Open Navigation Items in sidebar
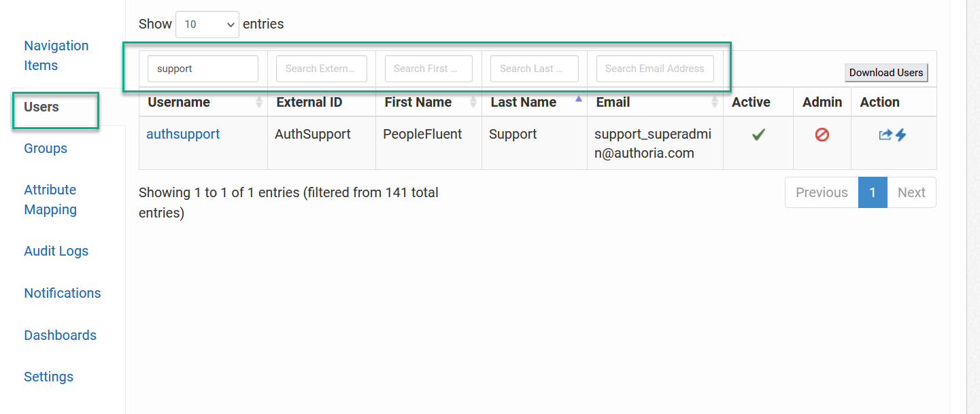Image resolution: width=980 pixels, height=414 pixels. 56,56
